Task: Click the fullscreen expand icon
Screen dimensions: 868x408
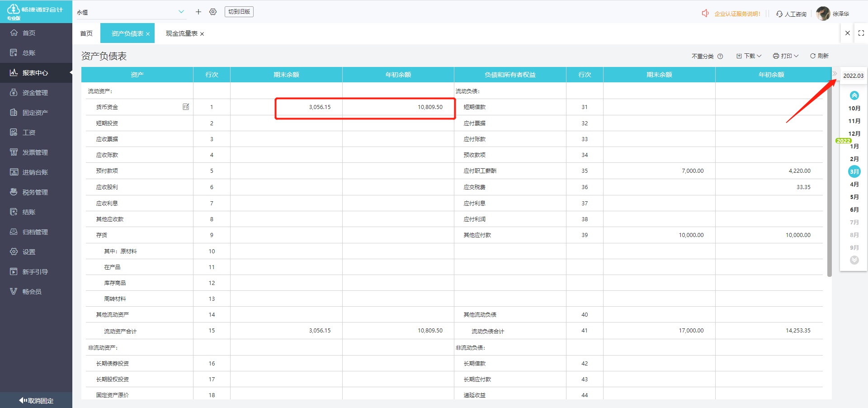Action: pyautogui.click(x=861, y=33)
